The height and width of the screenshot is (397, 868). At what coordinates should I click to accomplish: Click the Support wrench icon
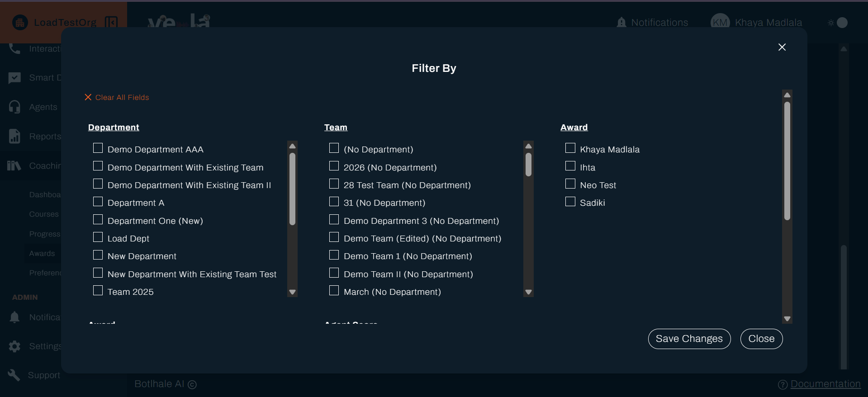(14, 375)
